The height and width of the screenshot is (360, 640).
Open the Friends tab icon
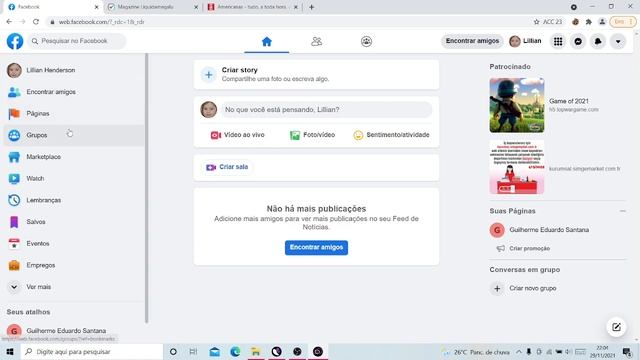point(316,42)
